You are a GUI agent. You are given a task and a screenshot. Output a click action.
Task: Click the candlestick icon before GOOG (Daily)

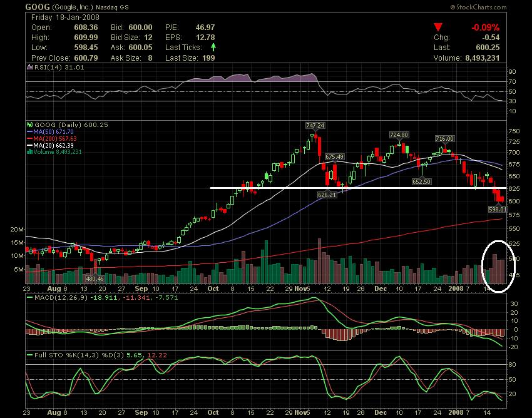pos(29,125)
